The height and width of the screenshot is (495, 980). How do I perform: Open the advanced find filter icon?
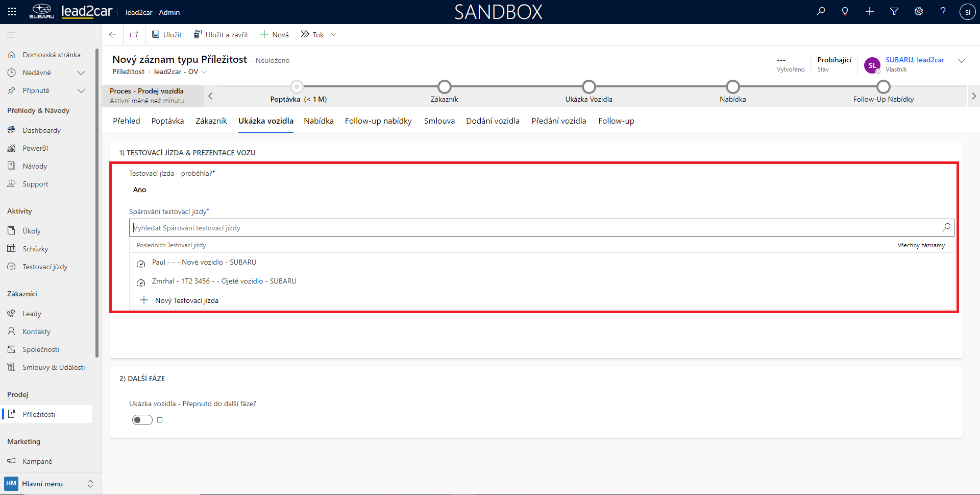(894, 12)
